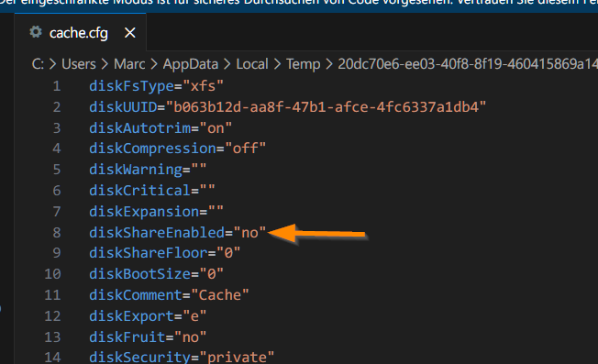The image size is (598, 364).
Task: Open the 20dc70e6 GUID folder breadcrumb
Action: (x=468, y=64)
